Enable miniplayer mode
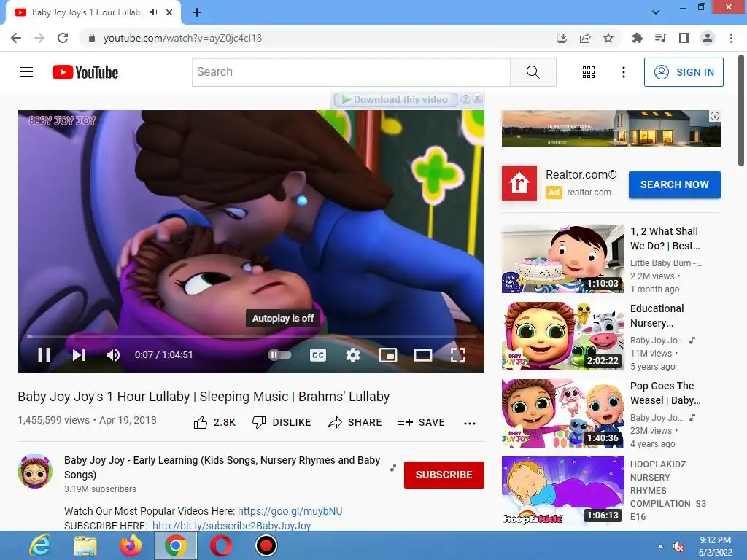This screenshot has height=560, width=747. pos(388,355)
